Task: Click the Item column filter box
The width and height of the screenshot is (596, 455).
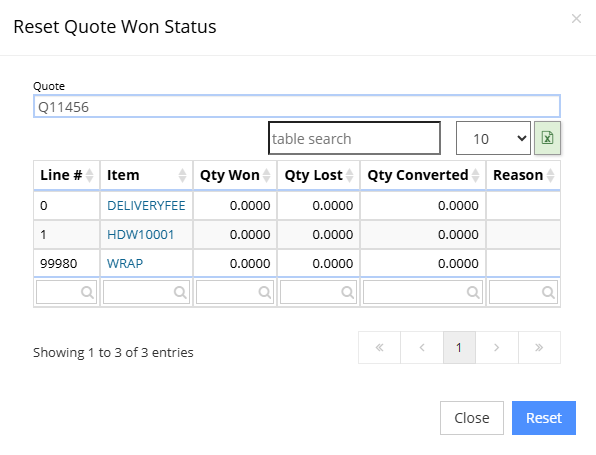Action: (x=146, y=292)
